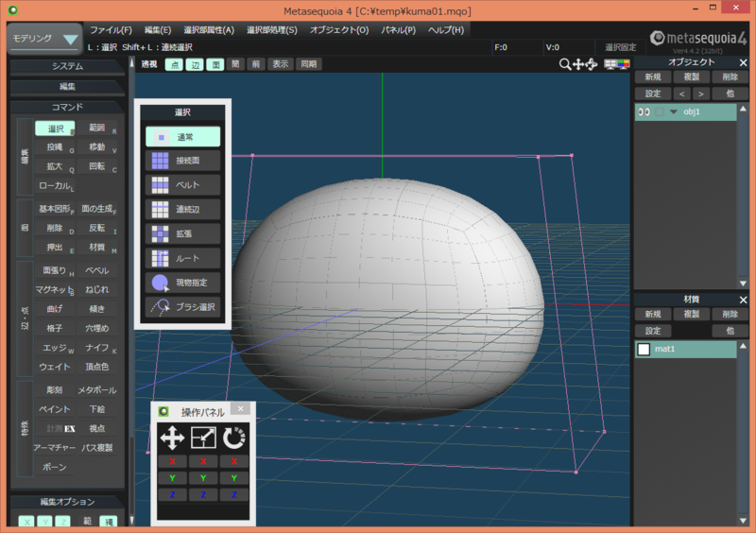Select 現物指定 object picking mode

(x=182, y=283)
